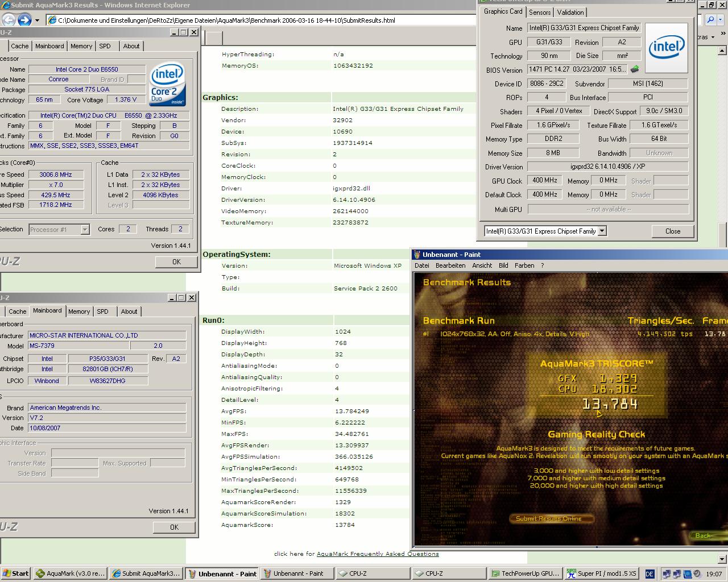Open the Farben menu in Paint
Image resolution: width=728 pixels, height=582 pixels.
[524, 265]
